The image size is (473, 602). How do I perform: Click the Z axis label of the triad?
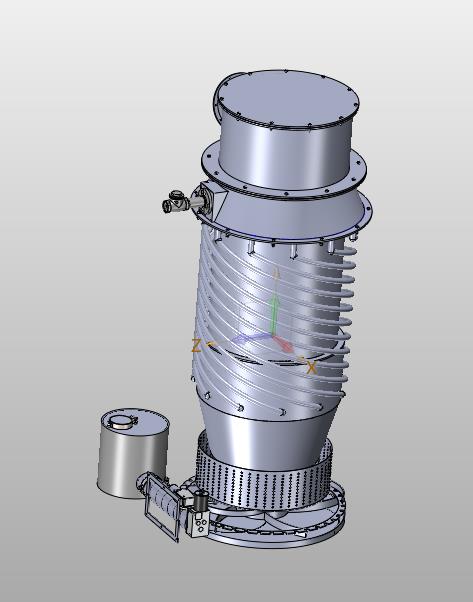point(196,346)
